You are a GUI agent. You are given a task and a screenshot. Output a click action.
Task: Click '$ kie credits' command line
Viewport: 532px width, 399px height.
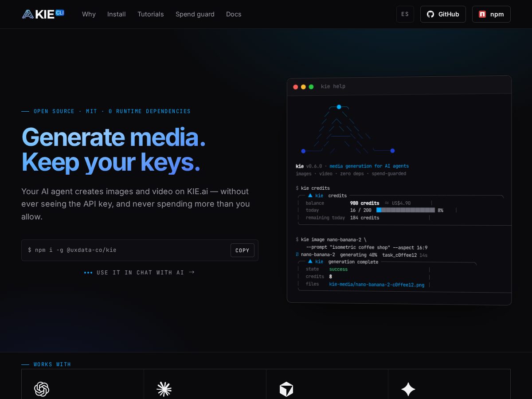click(313, 188)
